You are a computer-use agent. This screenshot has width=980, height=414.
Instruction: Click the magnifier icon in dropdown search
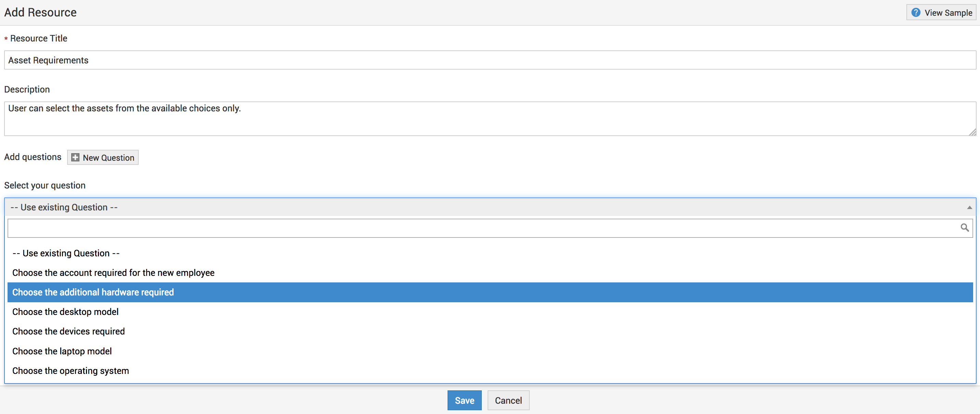(x=964, y=228)
